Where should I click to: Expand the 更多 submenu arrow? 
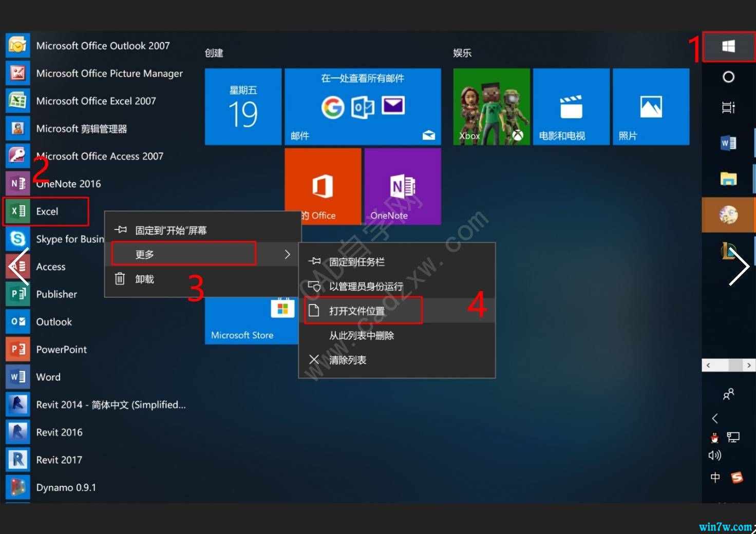tap(287, 254)
